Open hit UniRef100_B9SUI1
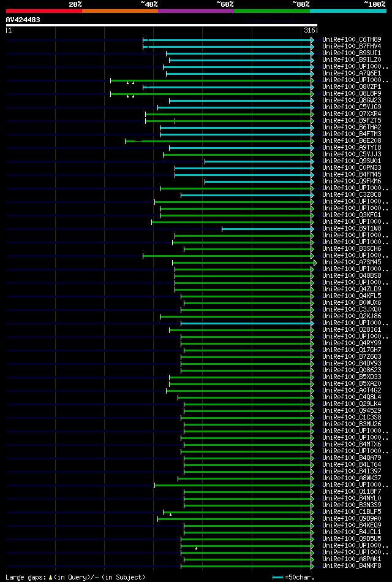The width and height of the screenshot is (392, 582). [x=352, y=53]
